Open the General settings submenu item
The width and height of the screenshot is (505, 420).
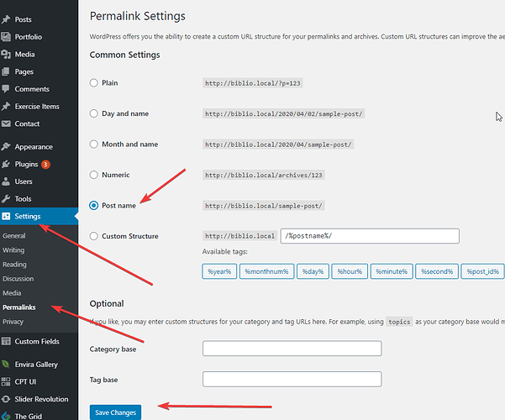pos(14,236)
